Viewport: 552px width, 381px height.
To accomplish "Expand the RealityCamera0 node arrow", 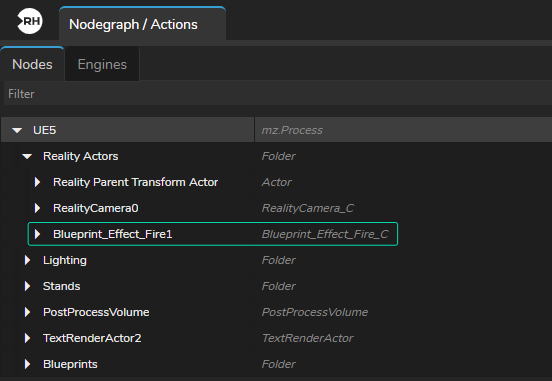I will [x=37, y=208].
